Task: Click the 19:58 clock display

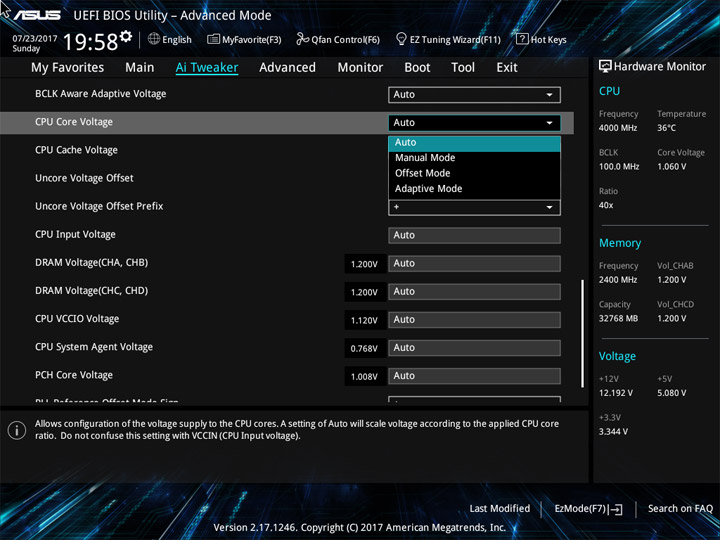Action: point(90,42)
